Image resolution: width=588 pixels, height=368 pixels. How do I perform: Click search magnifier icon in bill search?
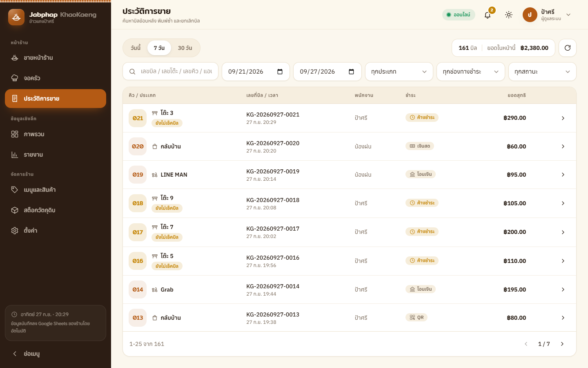click(x=132, y=72)
